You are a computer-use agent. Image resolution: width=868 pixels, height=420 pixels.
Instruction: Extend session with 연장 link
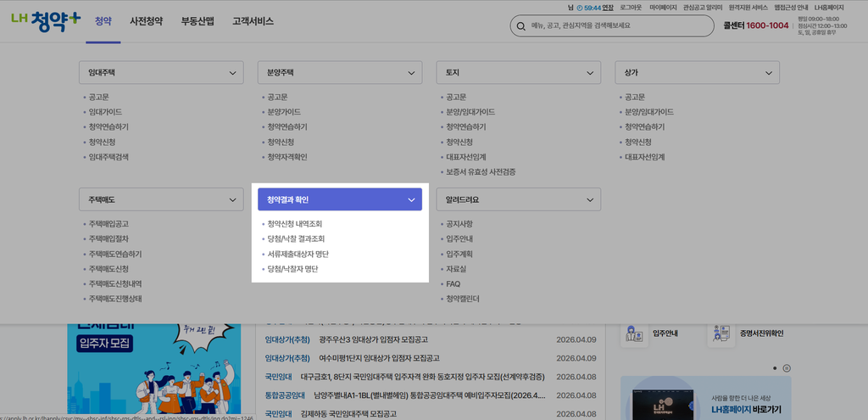click(608, 8)
